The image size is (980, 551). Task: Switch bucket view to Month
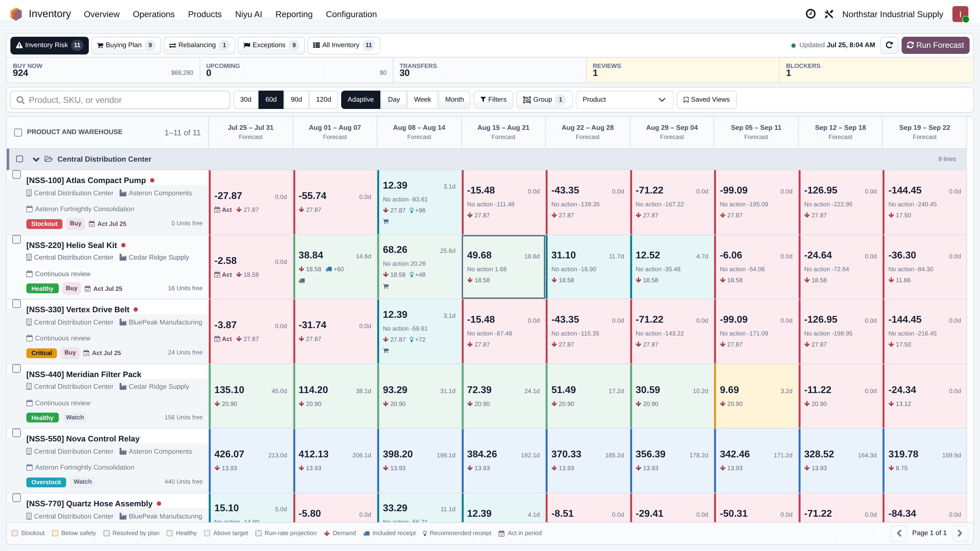pos(454,99)
